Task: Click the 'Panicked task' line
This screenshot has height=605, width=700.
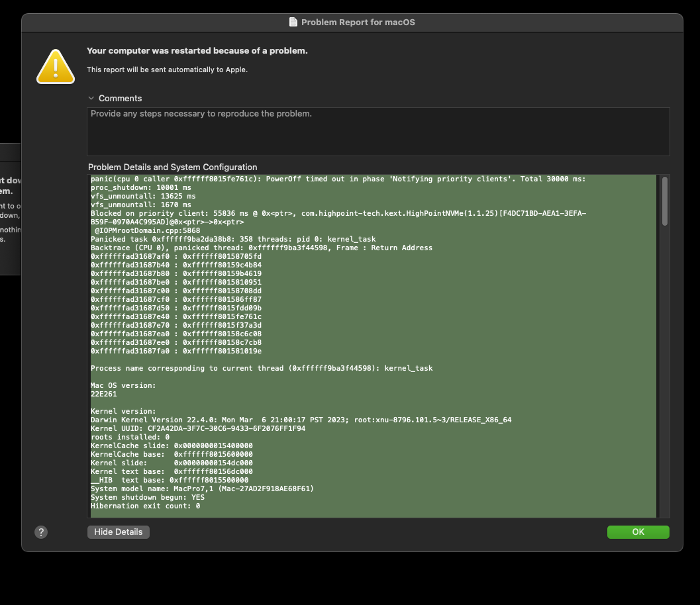Action: click(x=234, y=239)
